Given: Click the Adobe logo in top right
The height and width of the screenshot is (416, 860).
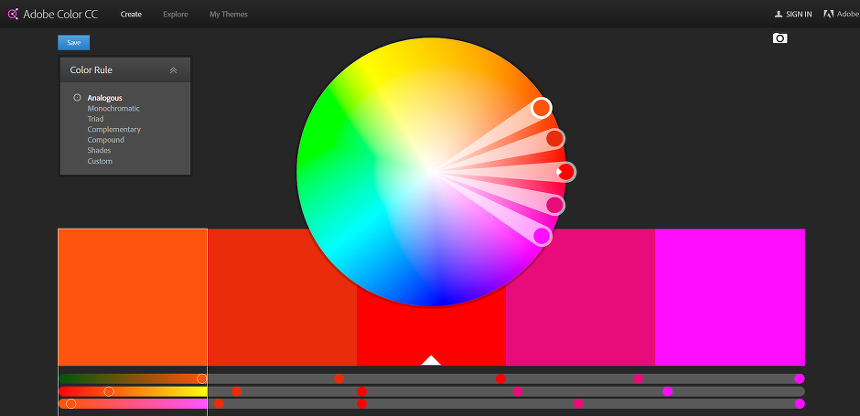Looking at the screenshot, I should tap(828, 14).
